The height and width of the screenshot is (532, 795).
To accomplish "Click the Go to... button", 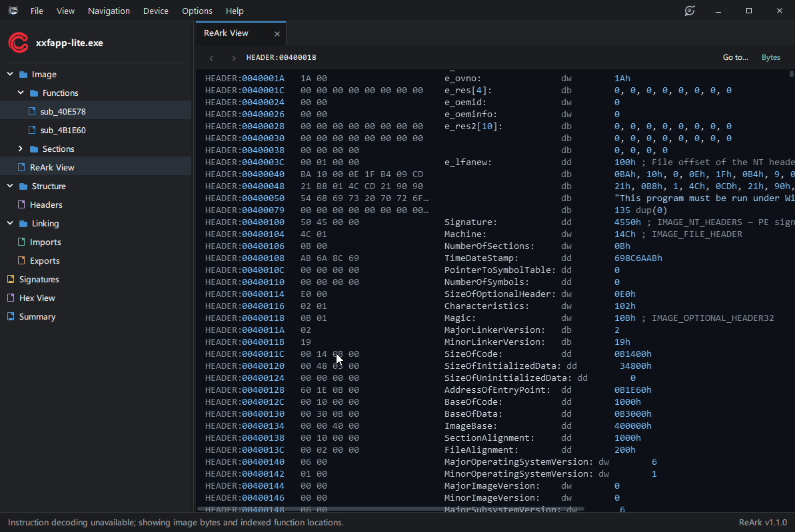I will point(735,58).
